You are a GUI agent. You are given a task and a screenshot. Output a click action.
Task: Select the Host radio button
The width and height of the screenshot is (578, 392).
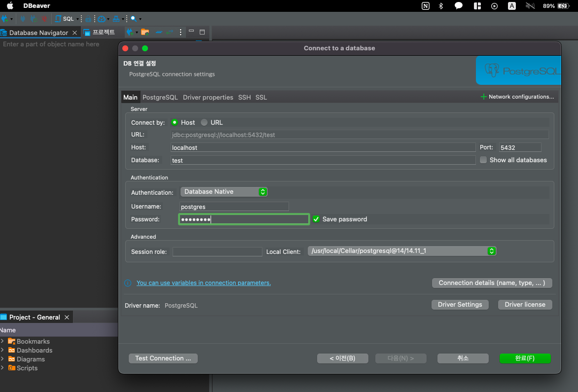175,122
